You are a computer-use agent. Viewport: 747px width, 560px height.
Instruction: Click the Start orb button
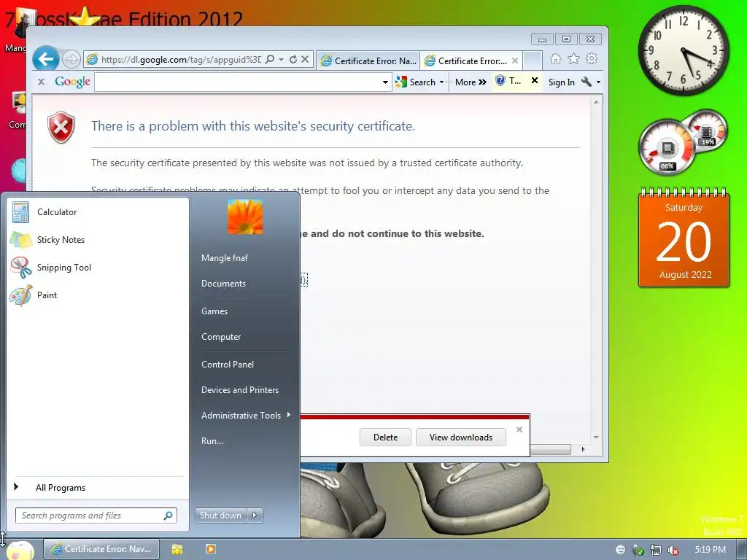click(x=20, y=551)
